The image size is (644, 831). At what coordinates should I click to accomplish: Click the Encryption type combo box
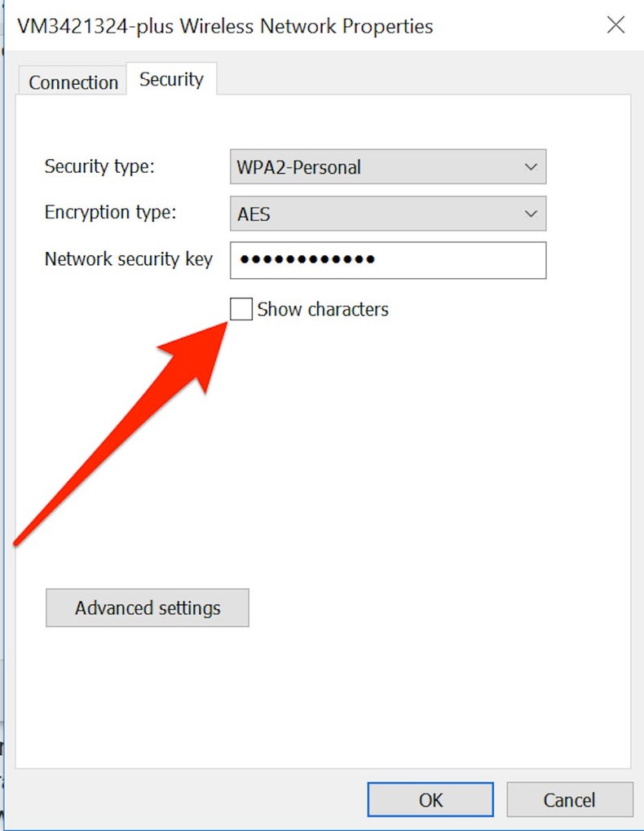388,213
